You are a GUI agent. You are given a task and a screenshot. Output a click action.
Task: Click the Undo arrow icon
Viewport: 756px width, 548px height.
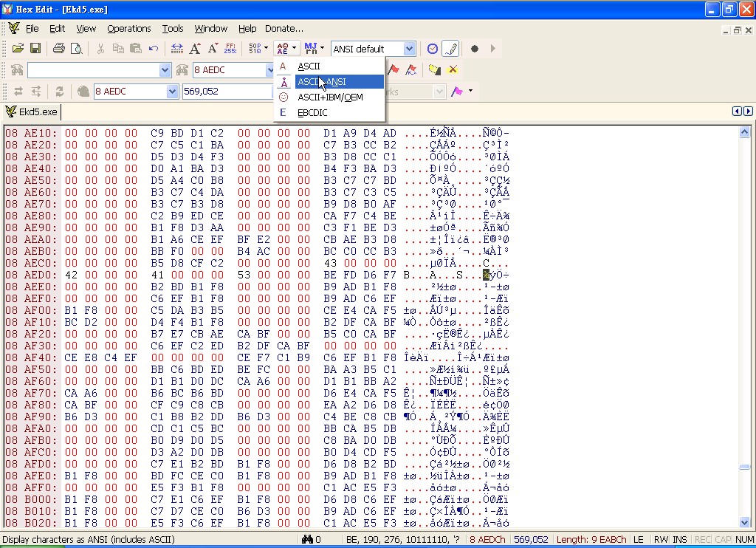pos(154,48)
